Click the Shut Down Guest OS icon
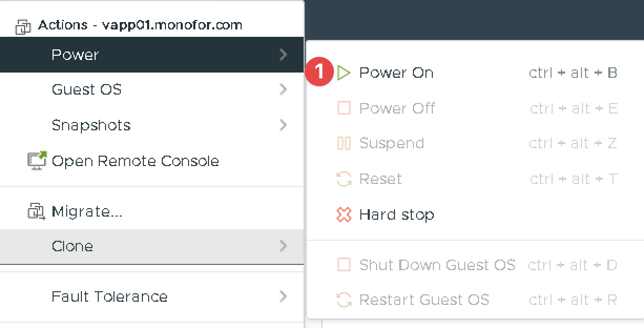Image resolution: width=644 pixels, height=328 pixels. point(344,264)
